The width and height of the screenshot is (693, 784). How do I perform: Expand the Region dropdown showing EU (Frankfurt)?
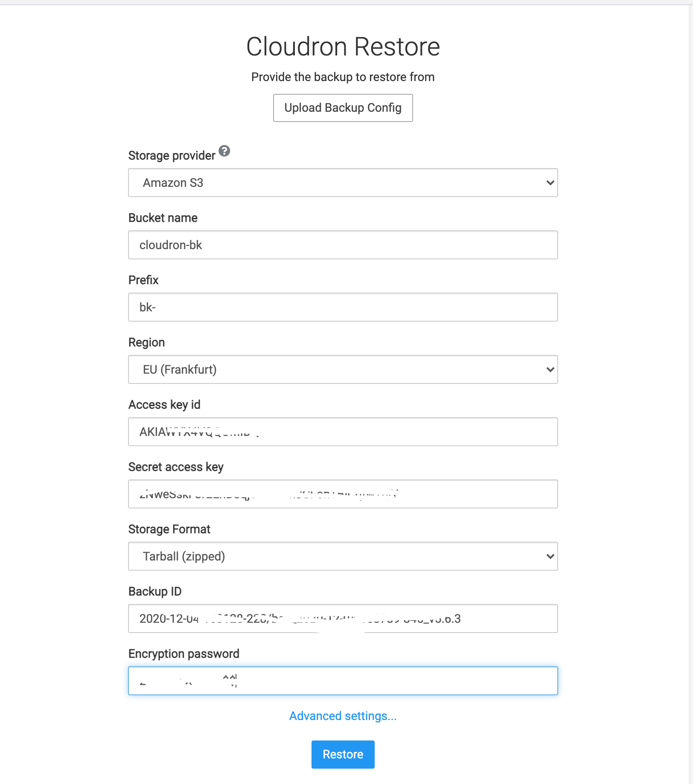(x=343, y=369)
